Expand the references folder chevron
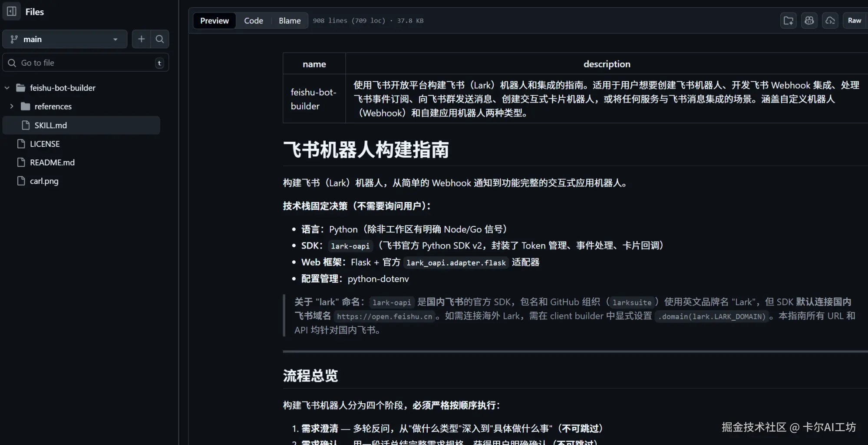Image resolution: width=868 pixels, height=445 pixels. (x=12, y=106)
